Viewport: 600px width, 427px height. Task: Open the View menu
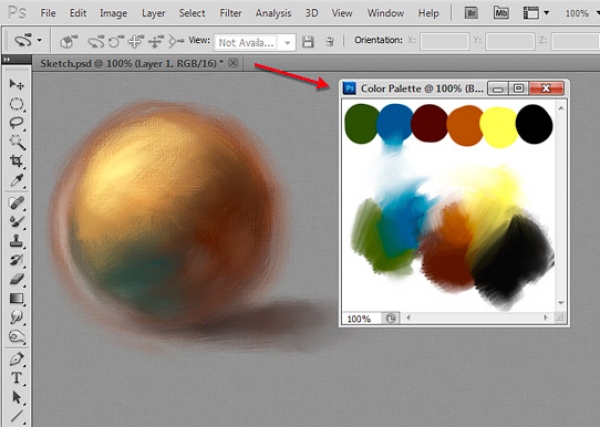click(x=342, y=13)
